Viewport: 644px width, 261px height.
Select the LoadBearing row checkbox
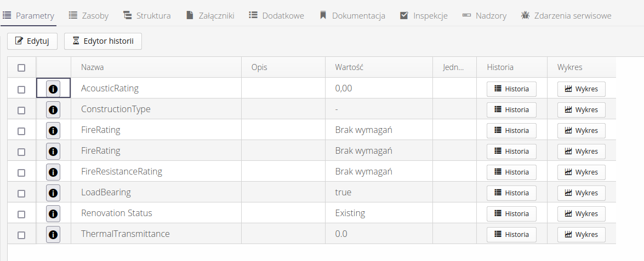[x=21, y=193]
